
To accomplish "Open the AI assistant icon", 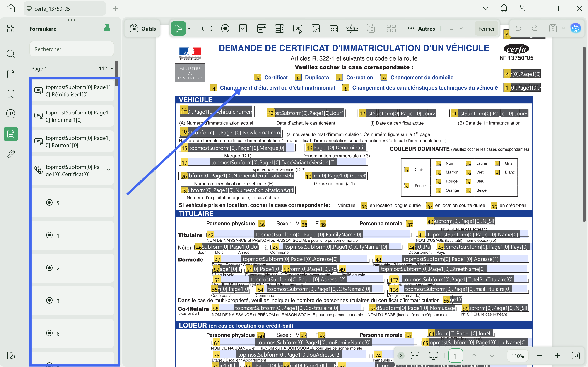I will point(576,28).
